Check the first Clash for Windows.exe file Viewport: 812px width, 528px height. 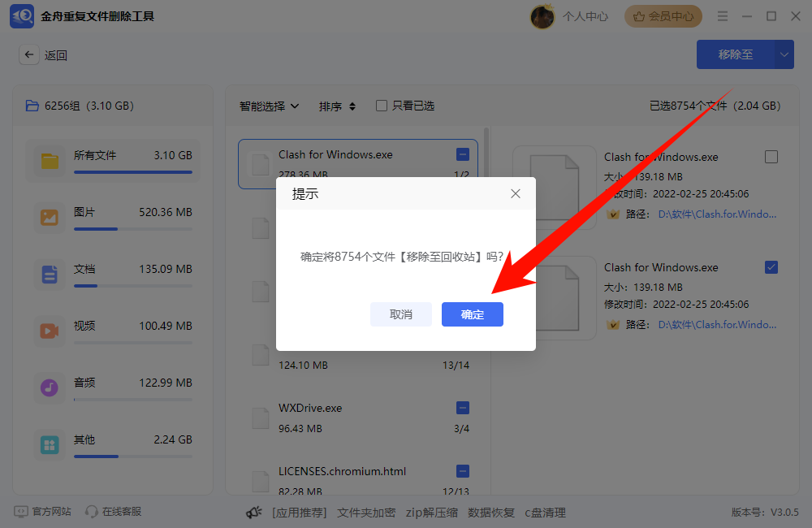pos(771,157)
